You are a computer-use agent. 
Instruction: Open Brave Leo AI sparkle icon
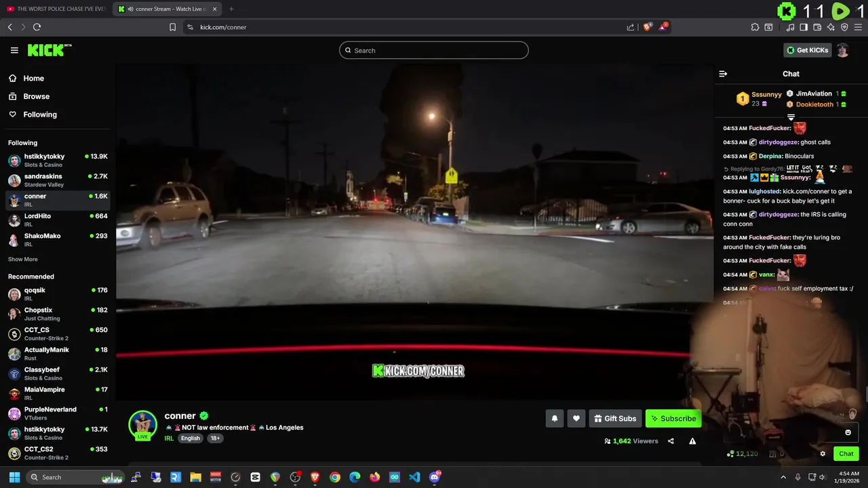[x=831, y=27]
